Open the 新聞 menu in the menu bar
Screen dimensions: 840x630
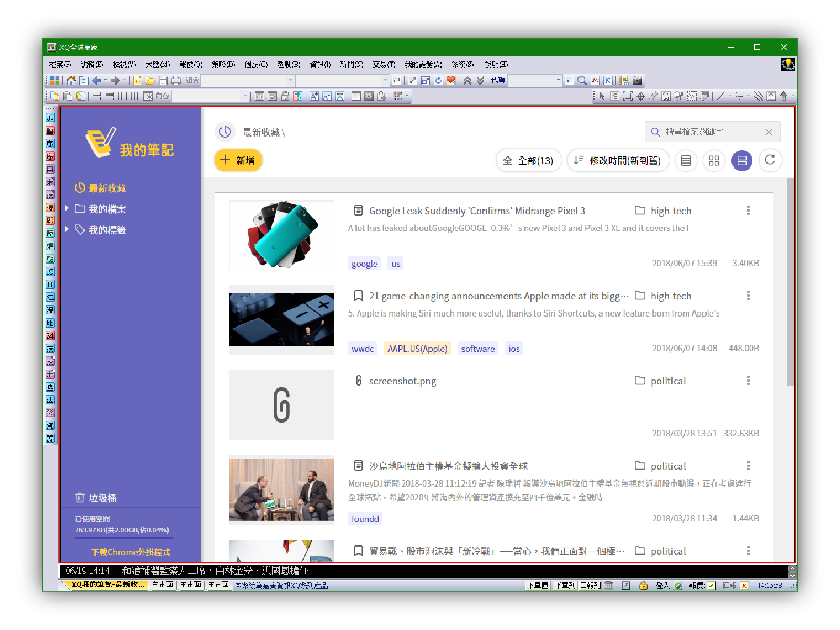tap(351, 65)
